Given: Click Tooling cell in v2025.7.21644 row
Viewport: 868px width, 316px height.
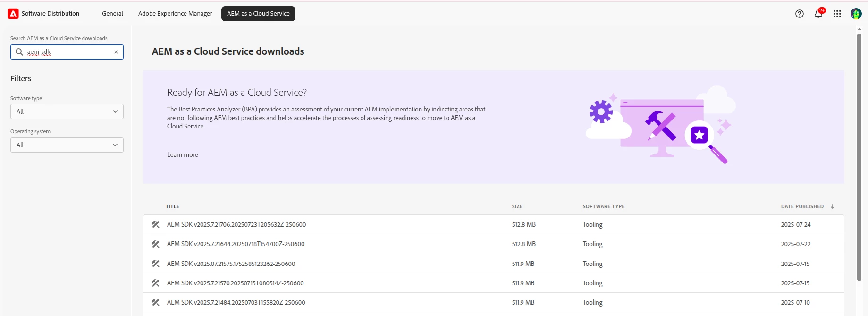Looking at the screenshot, I should [593, 244].
